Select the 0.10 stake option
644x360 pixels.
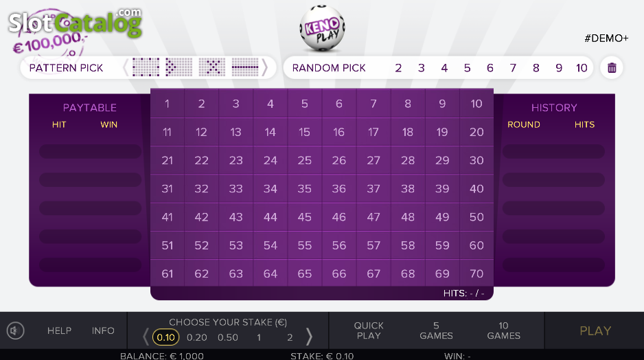coord(165,337)
